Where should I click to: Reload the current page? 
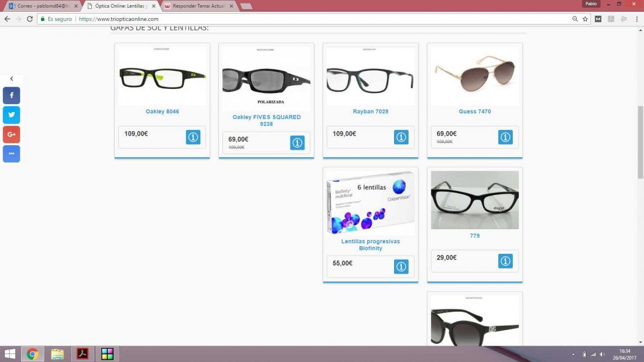(x=30, y=19)
